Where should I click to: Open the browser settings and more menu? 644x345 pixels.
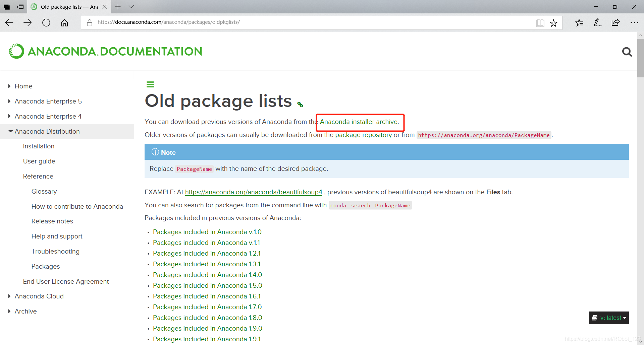coord(634,22)
